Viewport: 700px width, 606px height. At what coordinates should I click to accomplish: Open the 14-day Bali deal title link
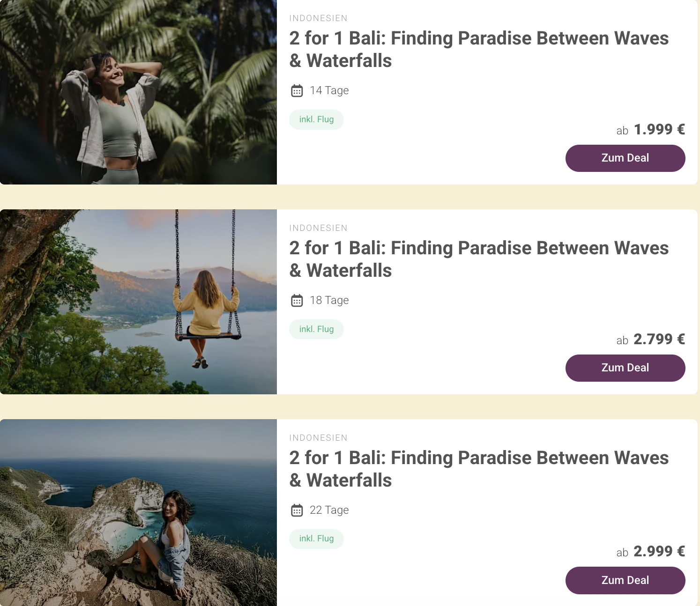tap(479, 49)
